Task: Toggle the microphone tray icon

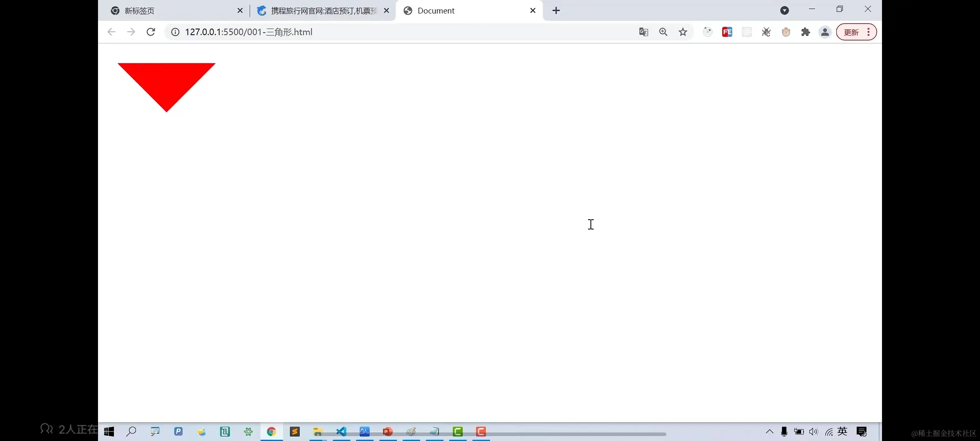Action: (x=784, y=432)
